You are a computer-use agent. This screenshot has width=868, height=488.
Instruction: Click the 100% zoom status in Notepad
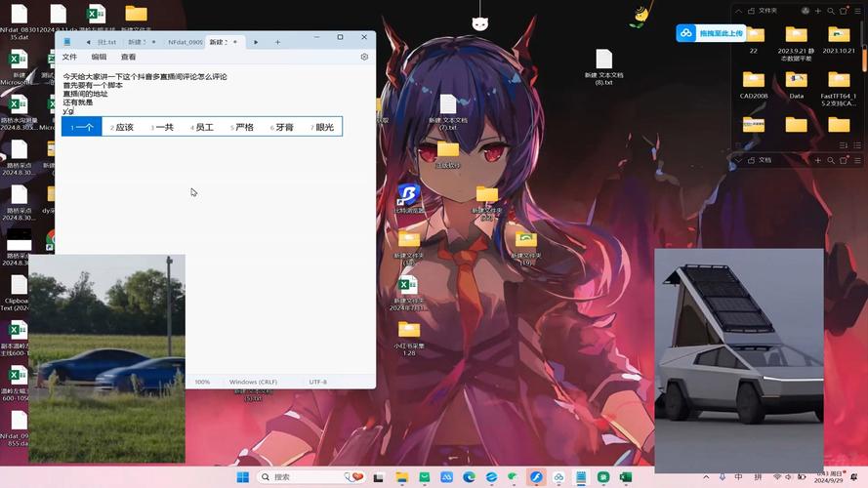point(203,382)
